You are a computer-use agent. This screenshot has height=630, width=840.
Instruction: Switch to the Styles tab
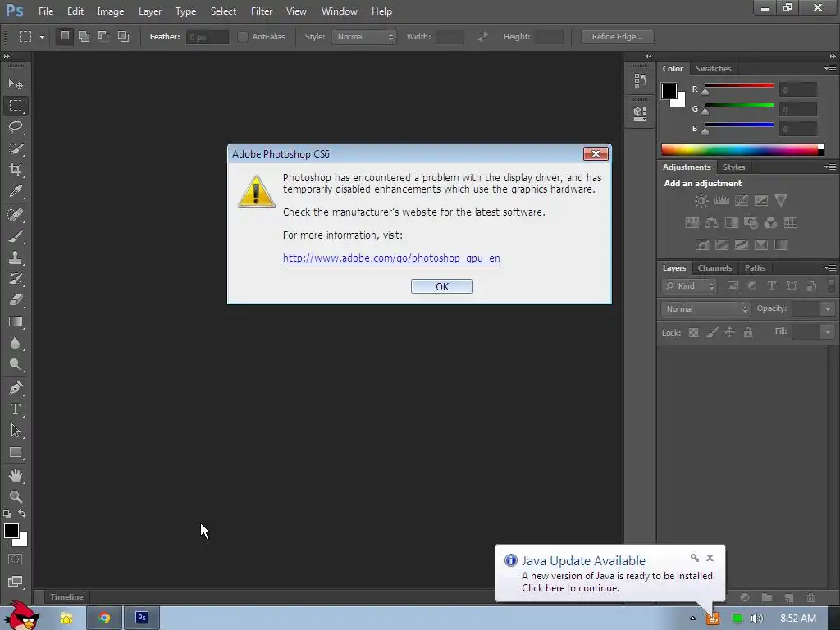point(733,167)
